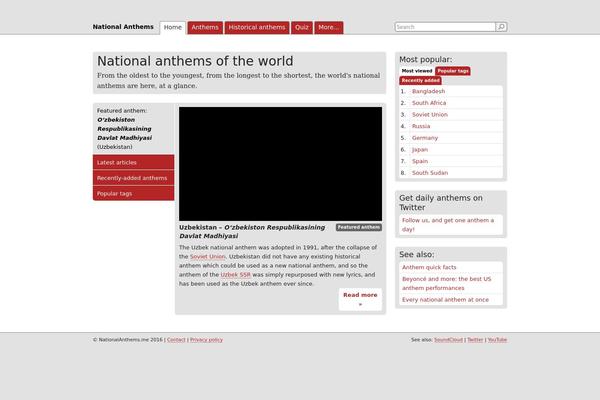Click the Get daily anthems on Twitter heading
The height and width of the screenshot is (400, 600).
click(x=441, y=202)
